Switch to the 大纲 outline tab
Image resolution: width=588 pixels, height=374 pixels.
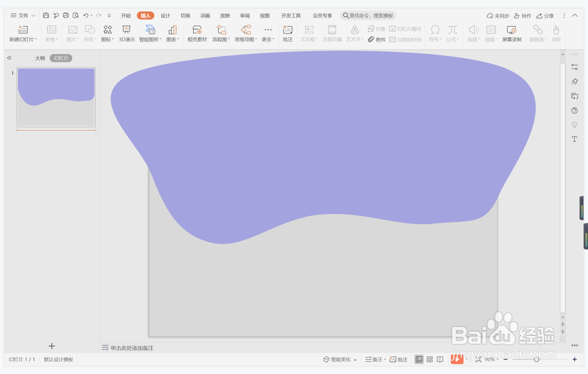(40, 58)
